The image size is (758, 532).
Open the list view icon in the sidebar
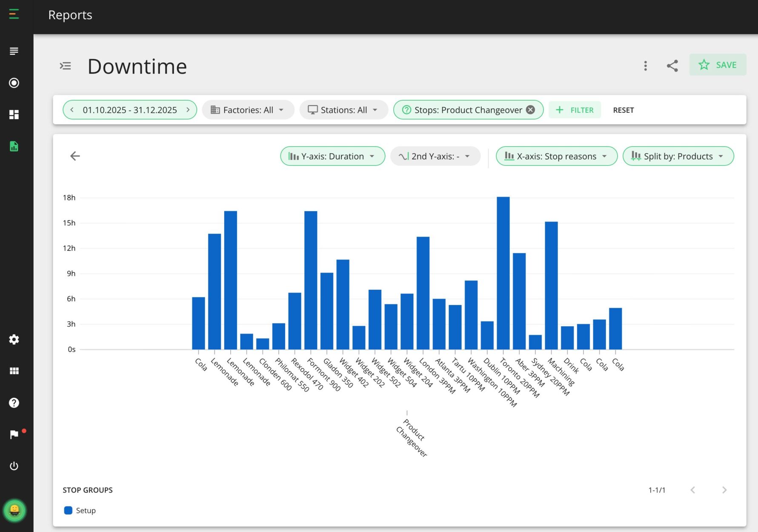point(14,51)
